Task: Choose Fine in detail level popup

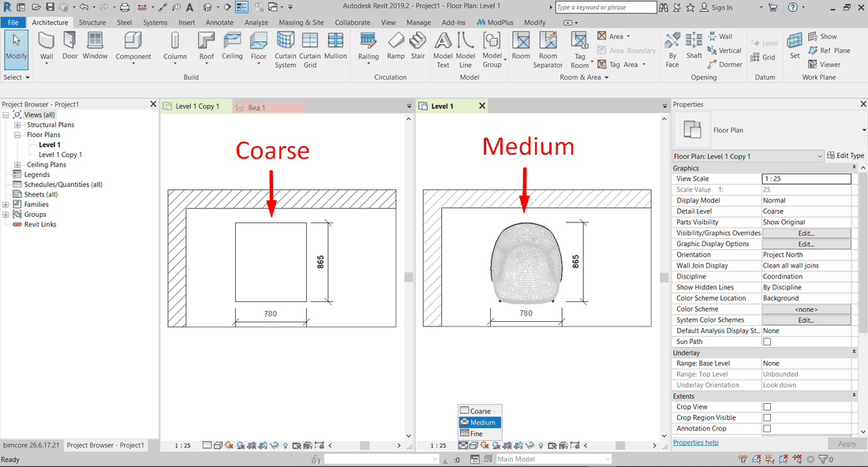Action: click(480, 434)
